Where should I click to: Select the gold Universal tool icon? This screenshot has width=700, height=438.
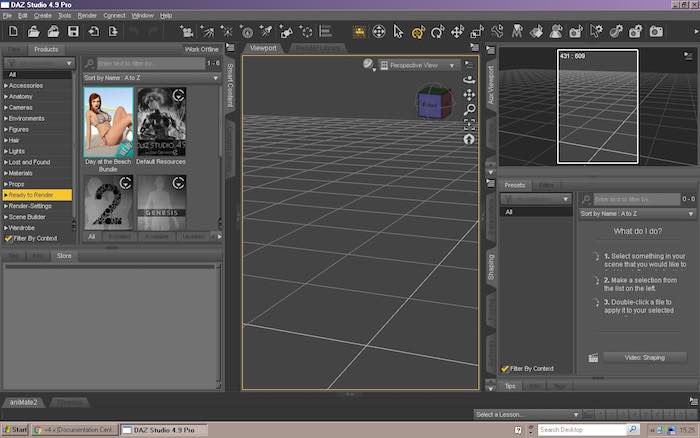tap(418, 32)
